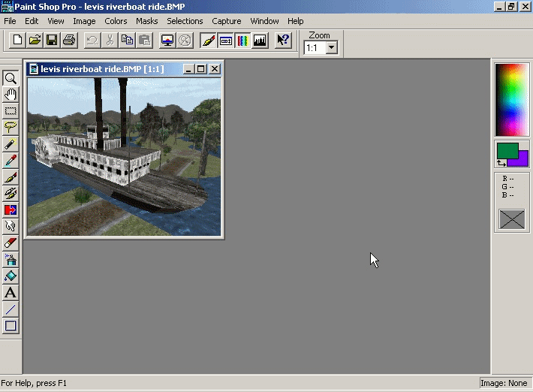Viewport: 533px width, 392px height.
Task: Choose the Flood Fill bucket tool
Action: pos(11,276)
